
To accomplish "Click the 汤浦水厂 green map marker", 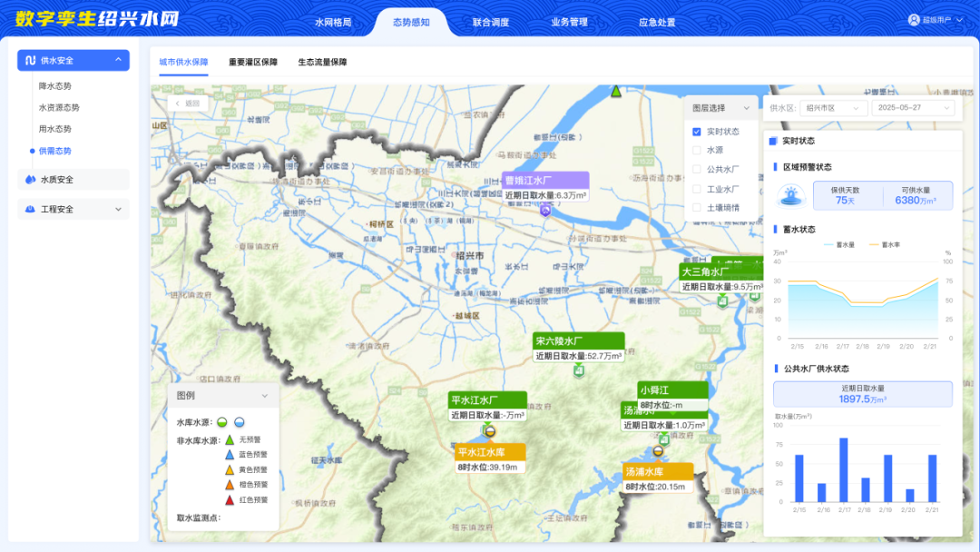I will click(x=663, y=439).
